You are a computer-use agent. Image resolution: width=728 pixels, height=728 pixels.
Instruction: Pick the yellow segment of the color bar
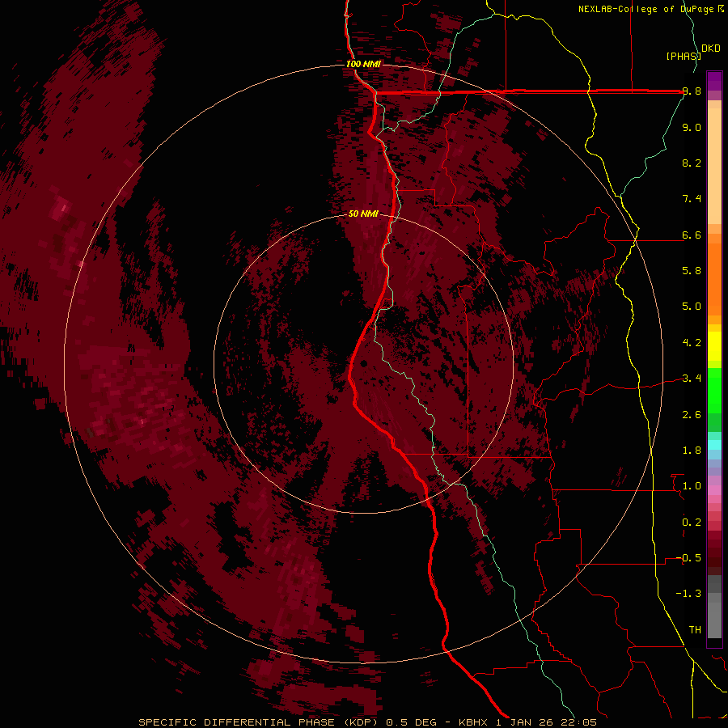point(714,346)
